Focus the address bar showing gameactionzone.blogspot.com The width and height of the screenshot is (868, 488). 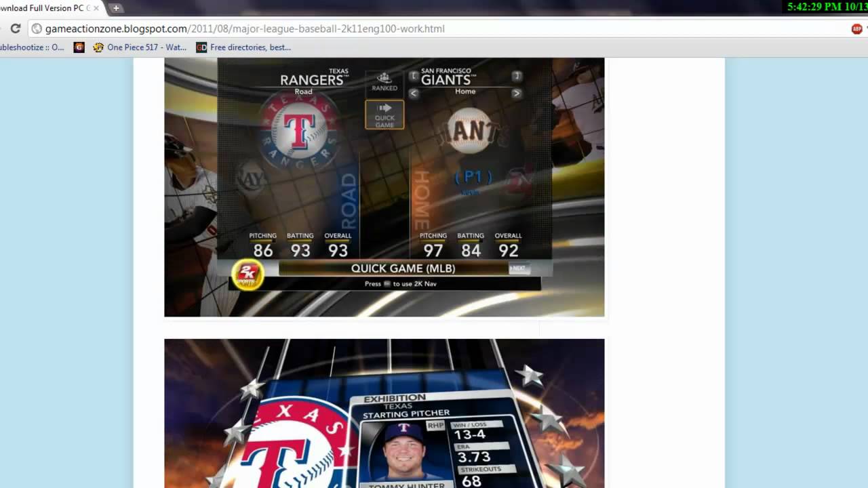(x=434, y=28)
